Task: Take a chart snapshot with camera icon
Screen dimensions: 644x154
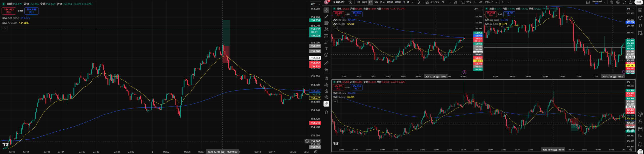Action: pos(630,2)
